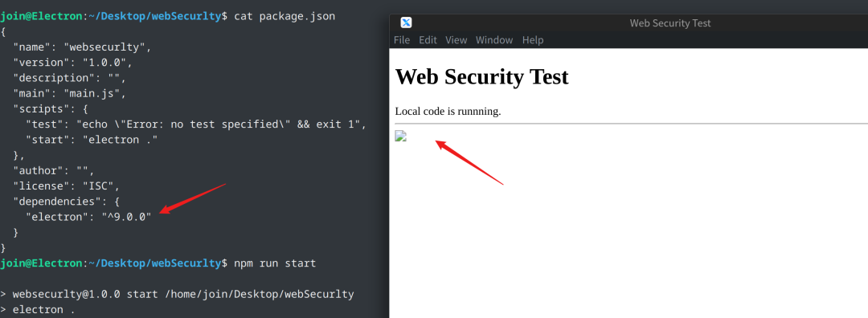Click the "scripts": { line

[51, 109]
